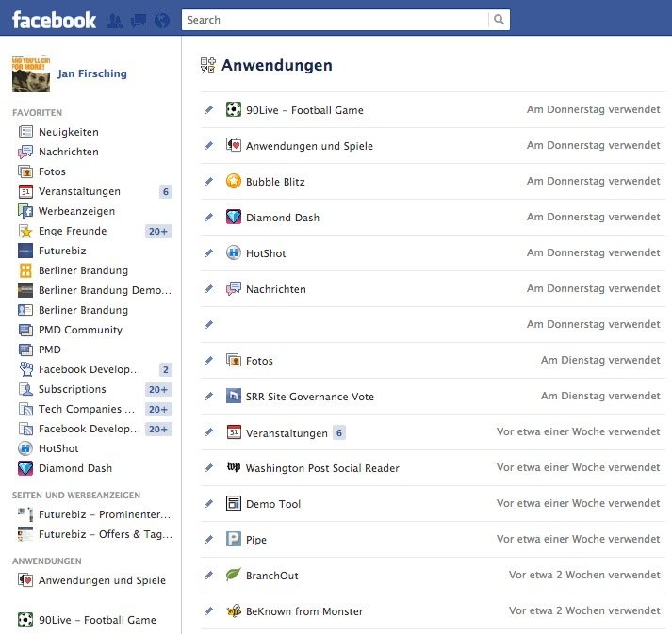Open Bubble Blitz app link

click(275, 182)
